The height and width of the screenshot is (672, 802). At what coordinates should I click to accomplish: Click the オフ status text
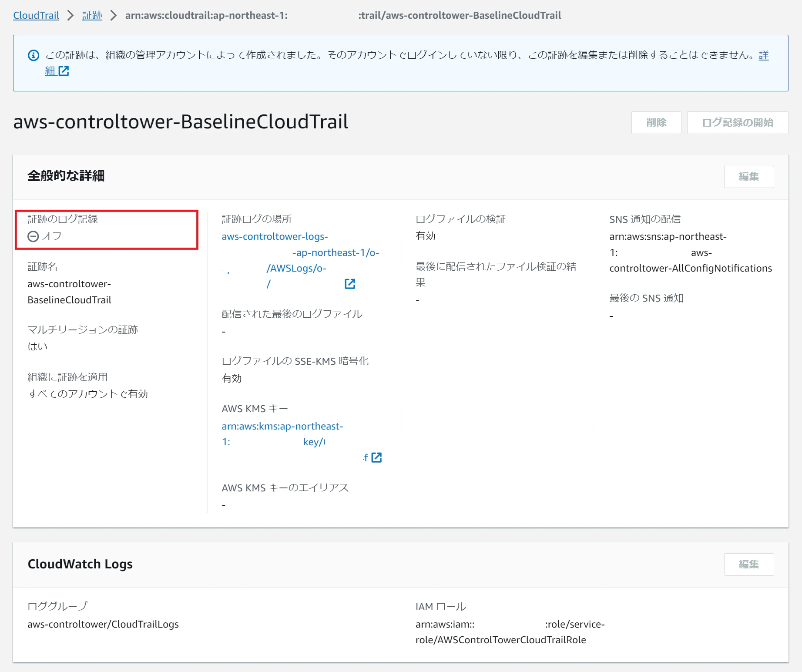click(x=52, y=236)
